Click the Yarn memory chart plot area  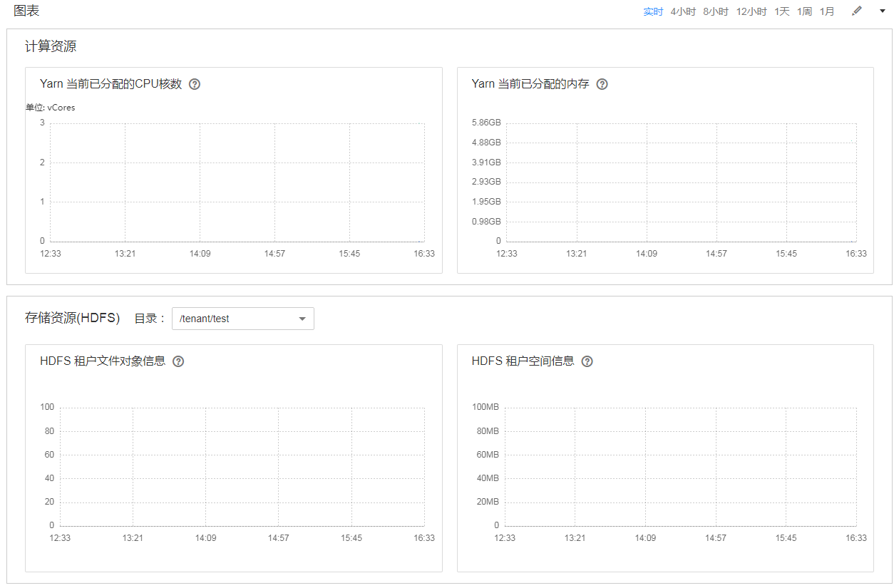pyautogui.click(x=681, y=182)
